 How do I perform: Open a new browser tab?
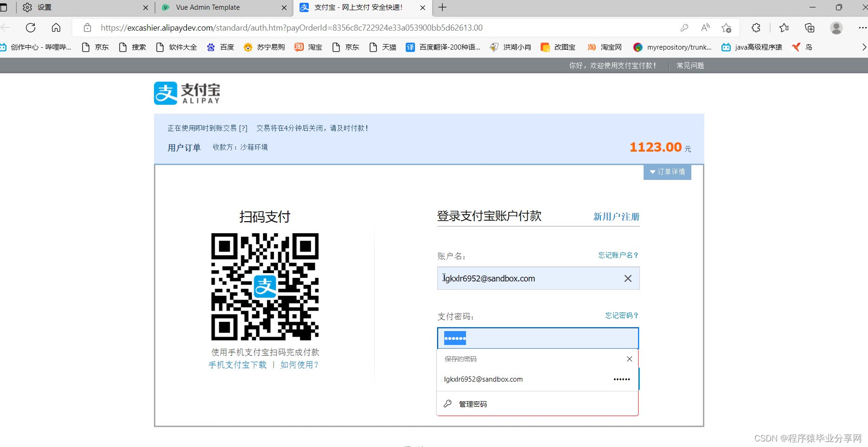(x=442, y=7)
